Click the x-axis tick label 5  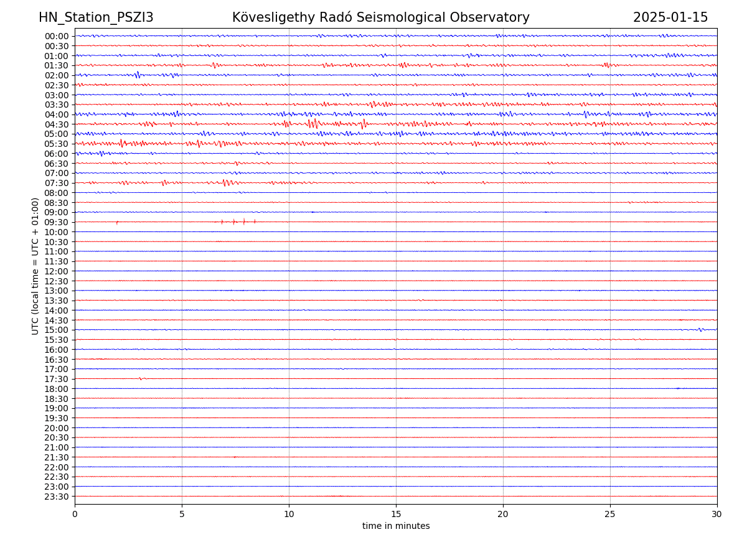point(182,515)
